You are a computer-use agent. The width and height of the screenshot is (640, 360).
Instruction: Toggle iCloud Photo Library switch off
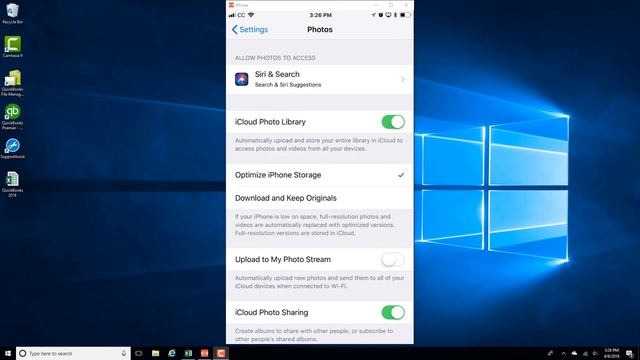pos(393,122)
